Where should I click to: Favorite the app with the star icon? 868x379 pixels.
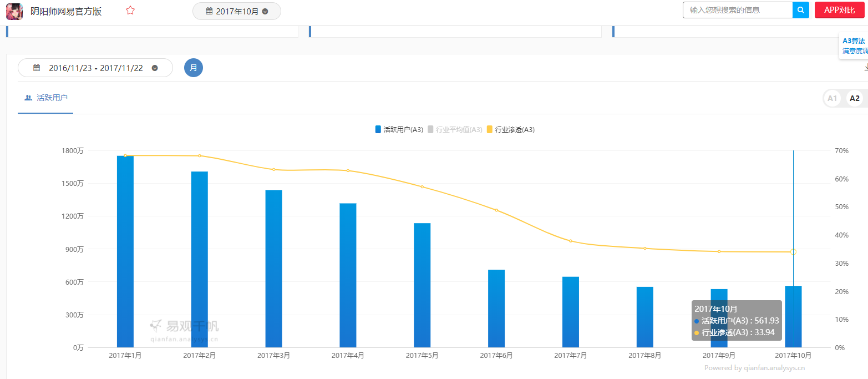[x=130, y=11]
